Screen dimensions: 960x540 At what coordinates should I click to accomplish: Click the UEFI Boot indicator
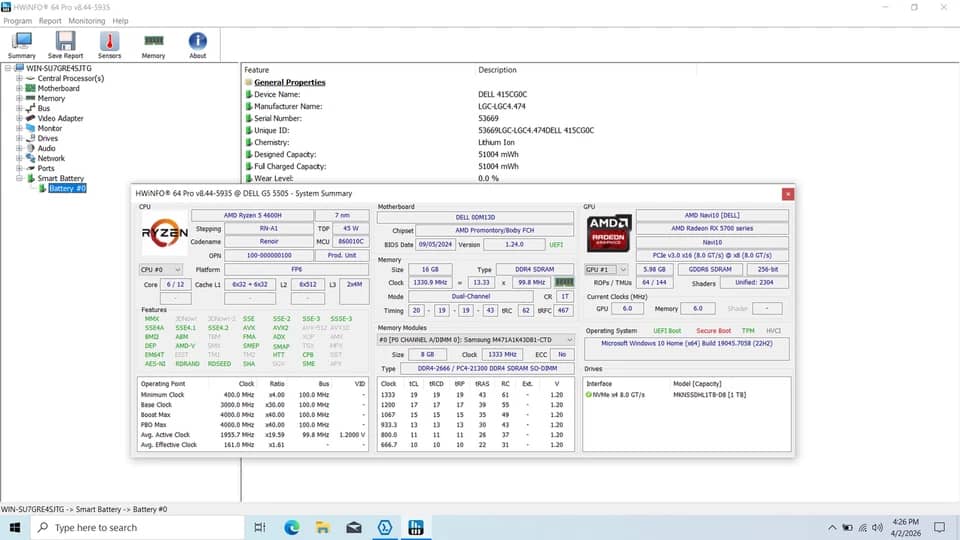point(667,331)
